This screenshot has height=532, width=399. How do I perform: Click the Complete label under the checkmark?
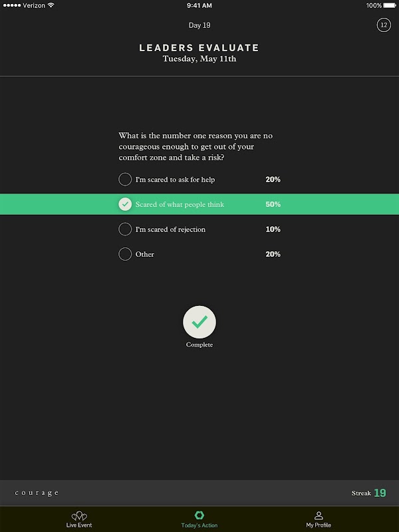point(199,344)
